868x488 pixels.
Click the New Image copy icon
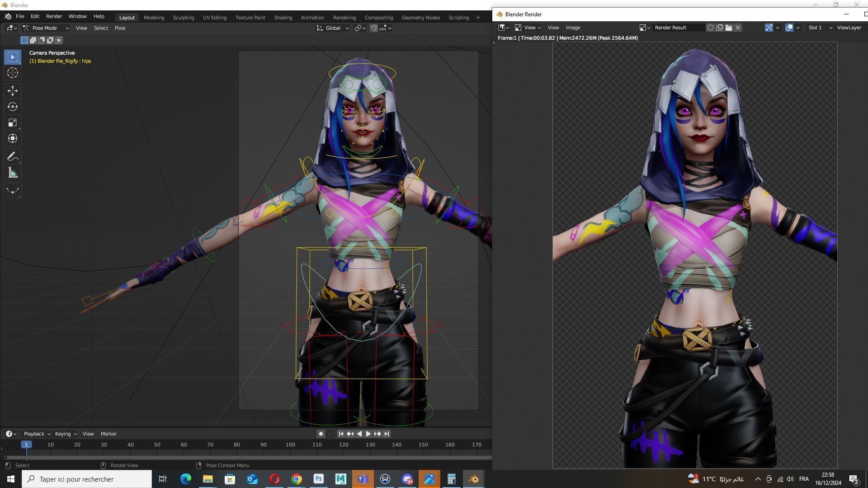720,28
